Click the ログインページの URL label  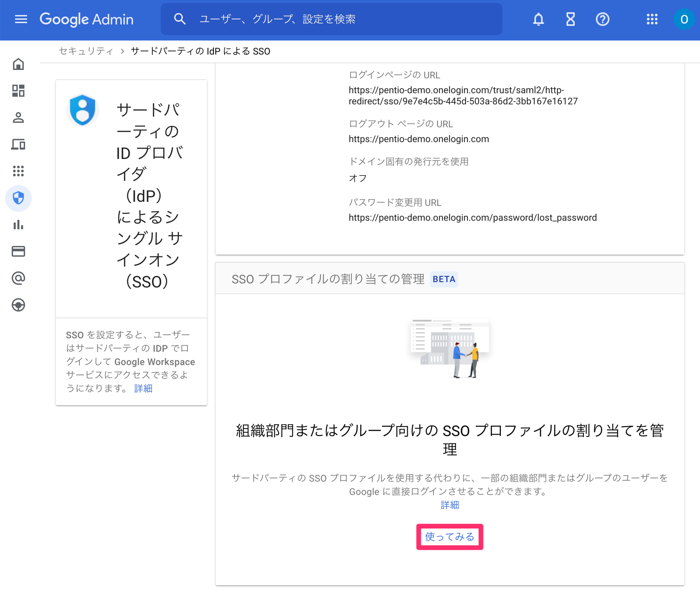(x=394, y=75)
